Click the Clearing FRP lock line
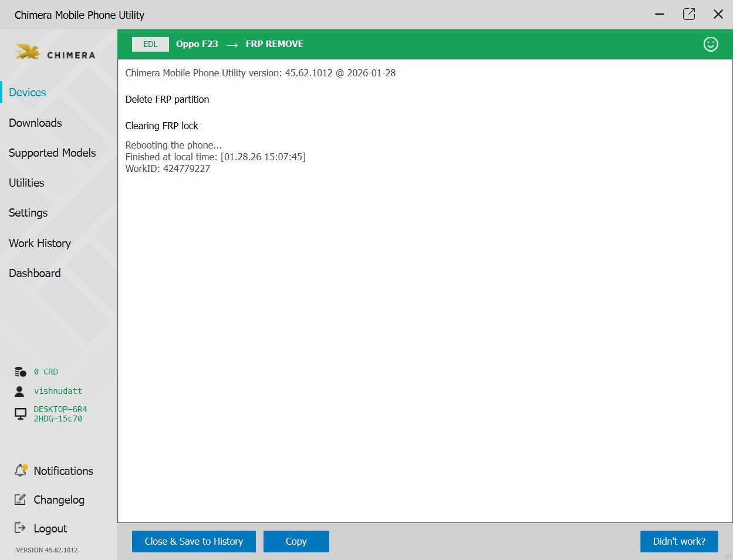This screenshot has height=560, width=733. 162,126
